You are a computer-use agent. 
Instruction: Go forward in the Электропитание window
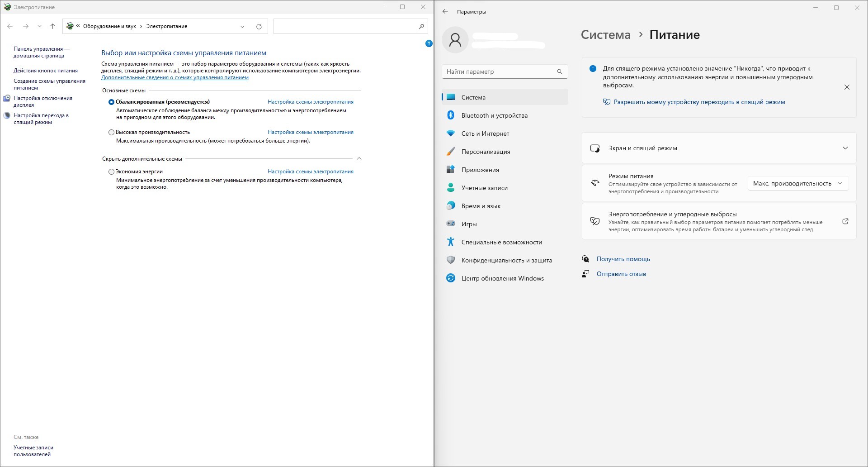pos(26,26)
